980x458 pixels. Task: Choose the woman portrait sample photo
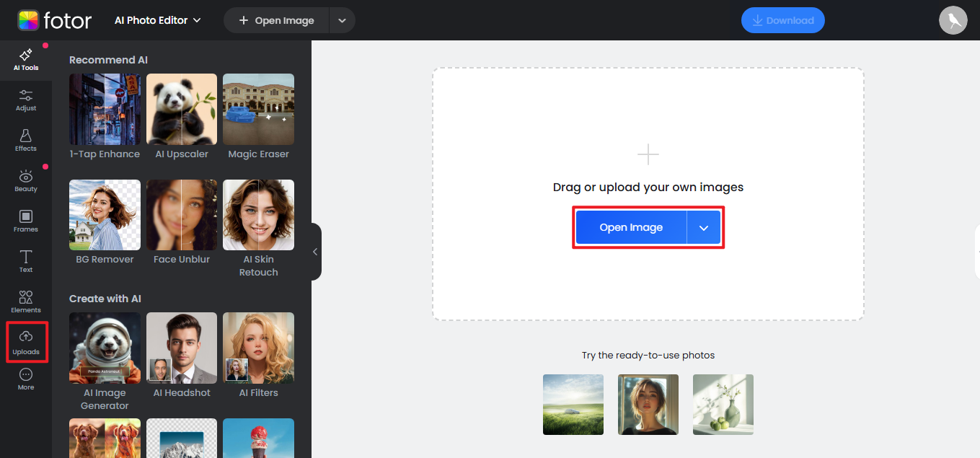pos(648,405)
